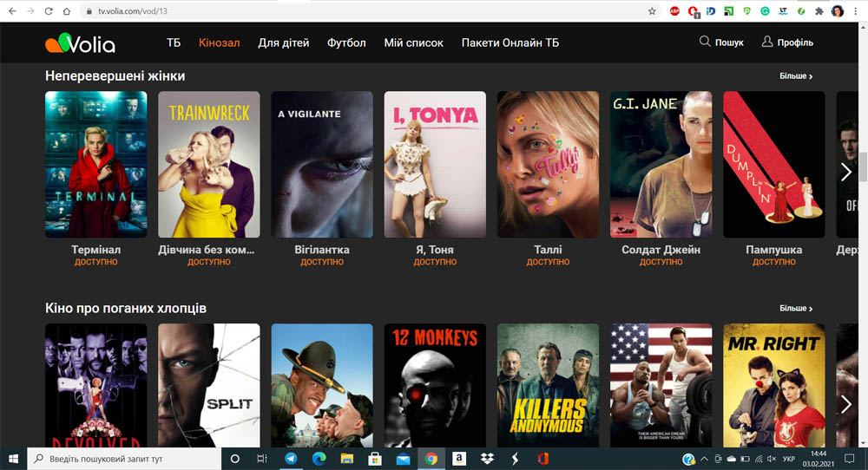Open A Vigilante movie poster
868x470 pixels.
(x=322, y=164)
